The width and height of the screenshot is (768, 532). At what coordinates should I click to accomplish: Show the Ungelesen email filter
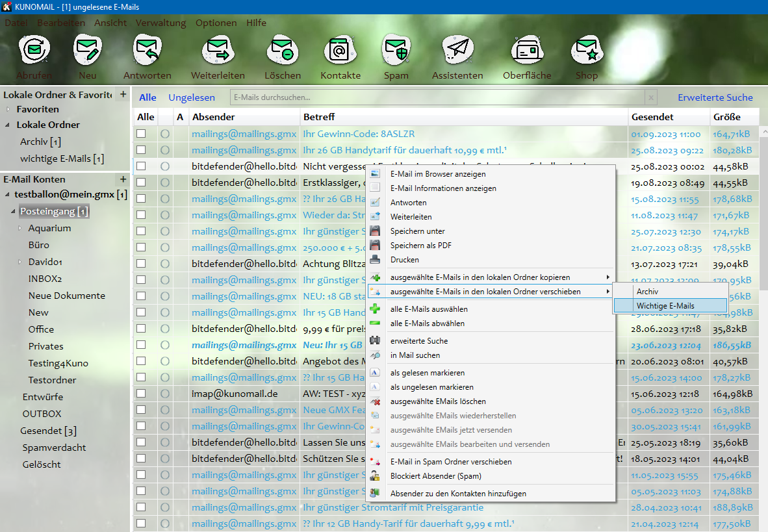click(x=192, y=97)
